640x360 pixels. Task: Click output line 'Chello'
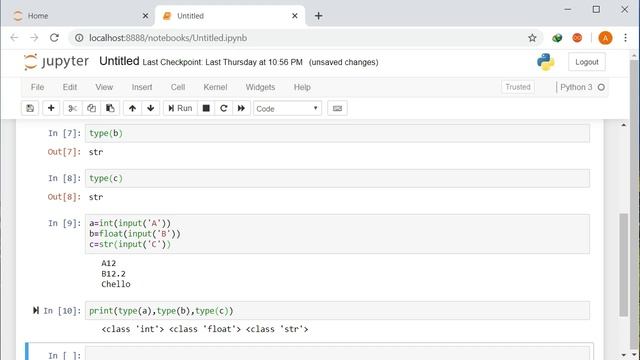[116, 284]
